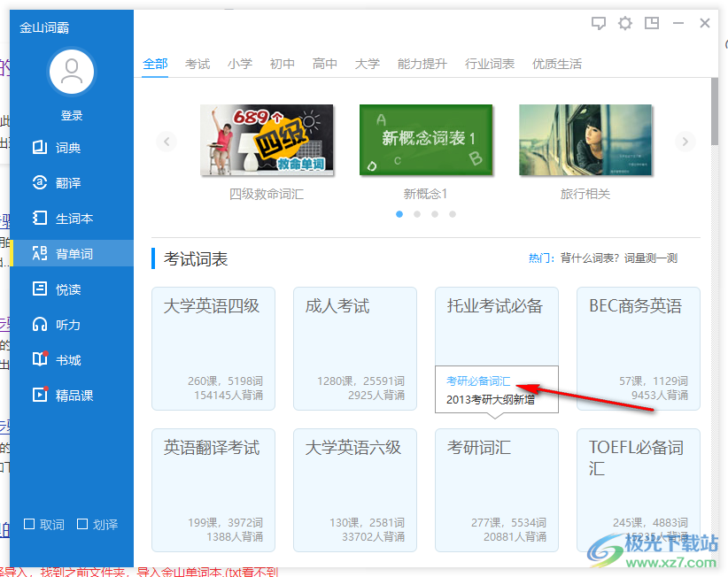Click the 四级救命词汇 caption text
Screen dimensions: 728x577
click(267, 194)
